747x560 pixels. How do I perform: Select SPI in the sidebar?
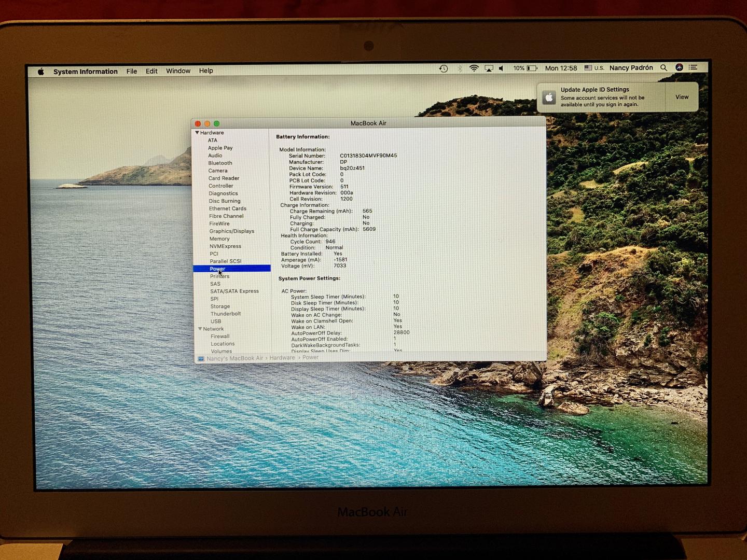pos(214,299)
